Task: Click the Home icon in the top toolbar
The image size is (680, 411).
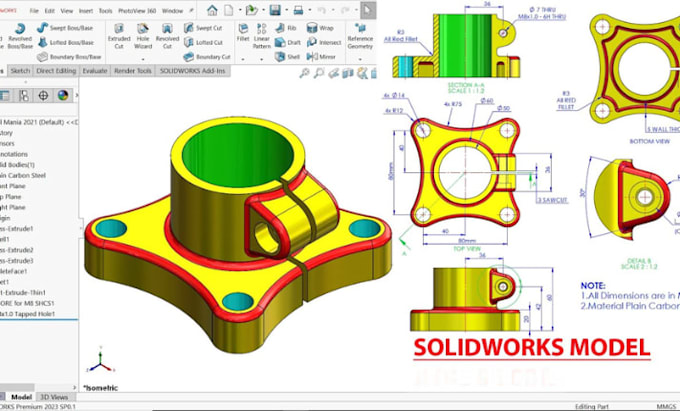Action: (x=212, y=10)
